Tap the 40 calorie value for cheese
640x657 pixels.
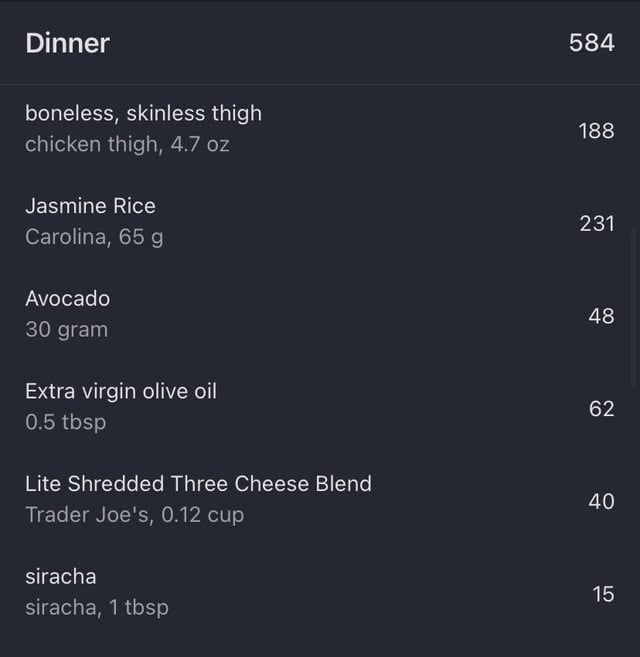click(601, 501)
